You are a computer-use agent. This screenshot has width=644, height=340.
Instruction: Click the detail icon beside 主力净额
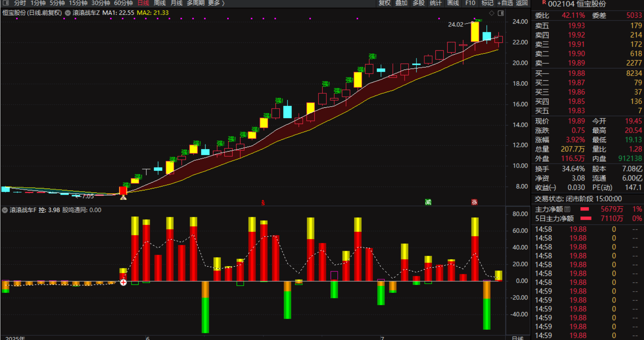(567, 209)
